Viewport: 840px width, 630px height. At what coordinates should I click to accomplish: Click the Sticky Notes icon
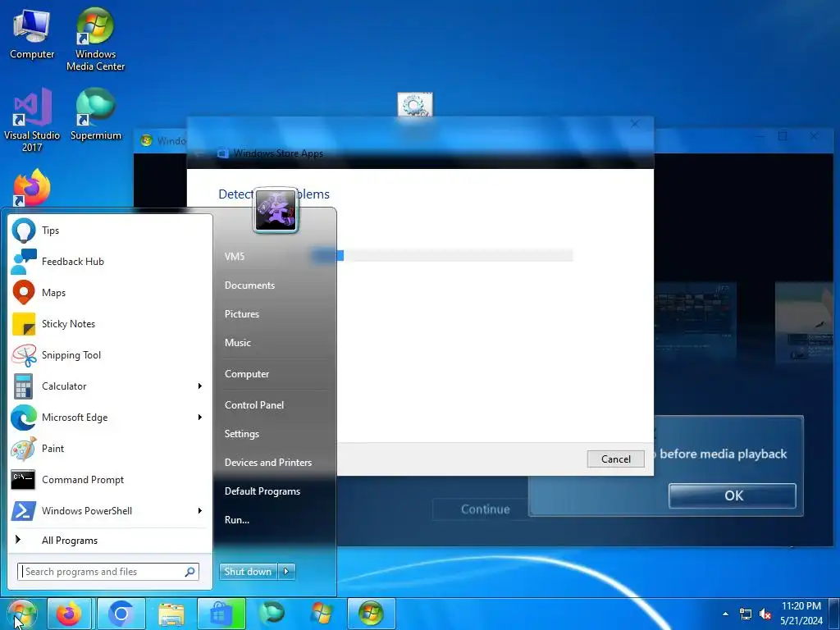[x=24, y=323]
